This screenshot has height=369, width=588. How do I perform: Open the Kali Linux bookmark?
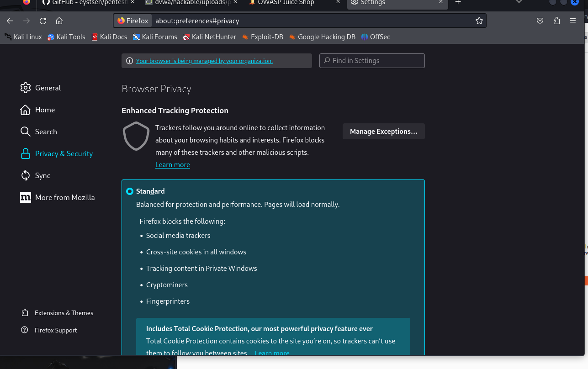tap(23, 37)
